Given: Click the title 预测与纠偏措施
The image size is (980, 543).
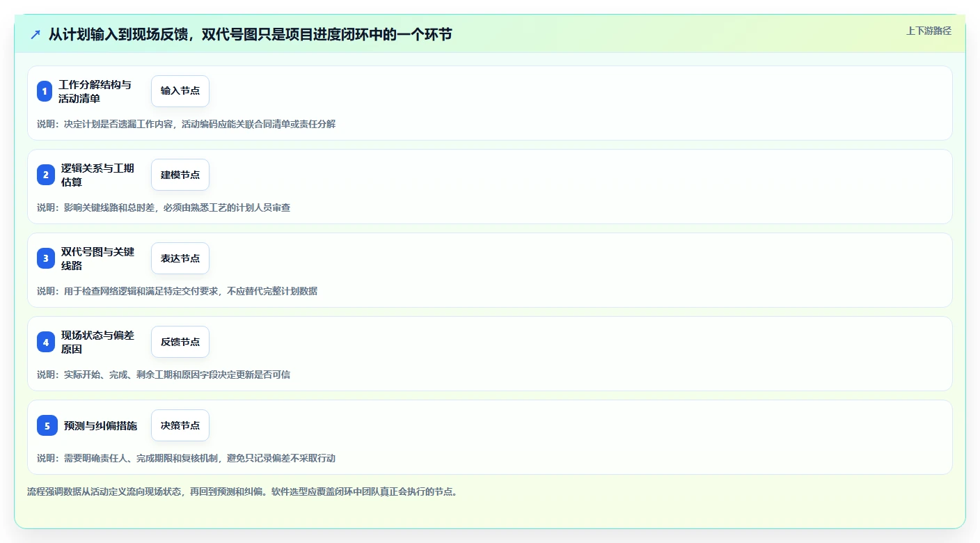Looking at the screenshot, I should pyautogui.click(x=100, y=425).
